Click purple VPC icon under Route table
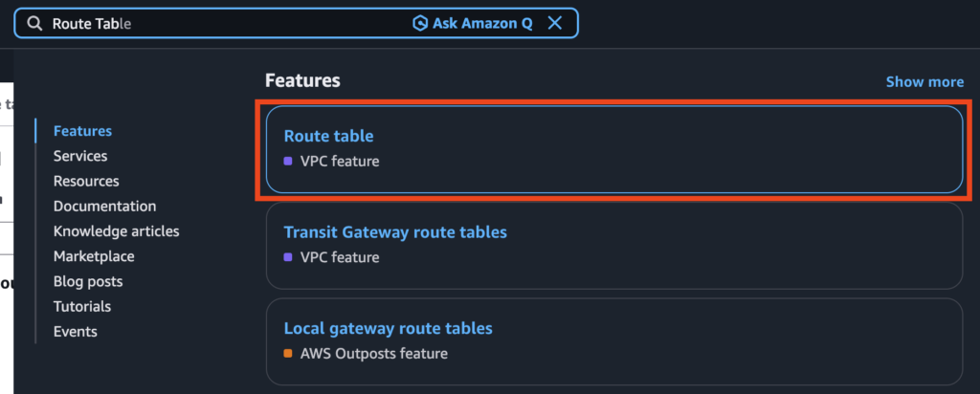Image resolution: width=980 pixels, height=394 pixels. coord(288,162)
